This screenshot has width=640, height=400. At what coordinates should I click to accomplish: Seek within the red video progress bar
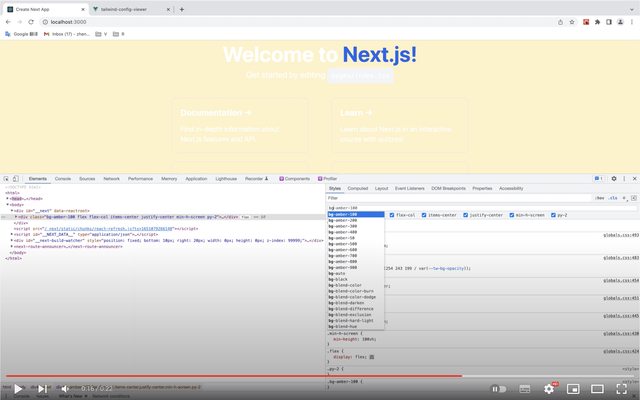pyautogui.click(x=234, y=376)
